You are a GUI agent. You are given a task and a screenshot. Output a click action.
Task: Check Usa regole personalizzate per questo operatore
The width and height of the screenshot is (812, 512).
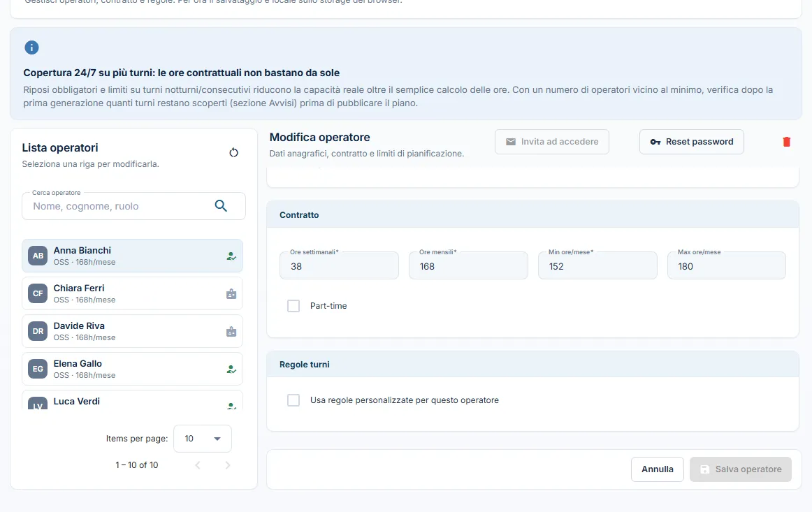[293, 400]
